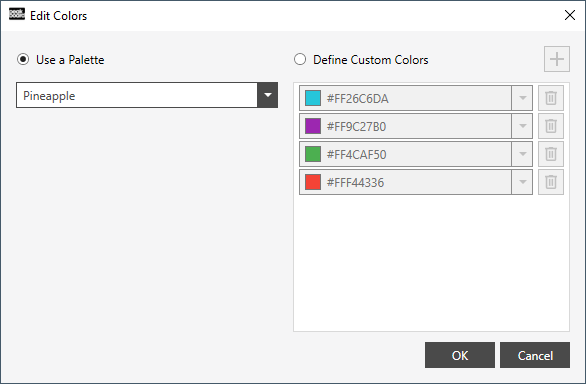This screenshot has height=384, width=586.
Task: Expand the #FF9C27B0 color dropdown
Action: coord(522,126)
